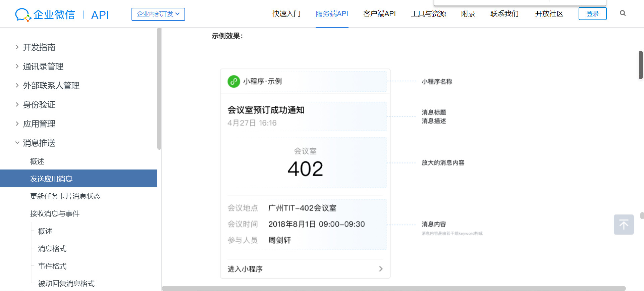Viewport: 644px width, 291px height.
Task: Click the 广州TIT-402会议室 text
Action: pos(302,208)
